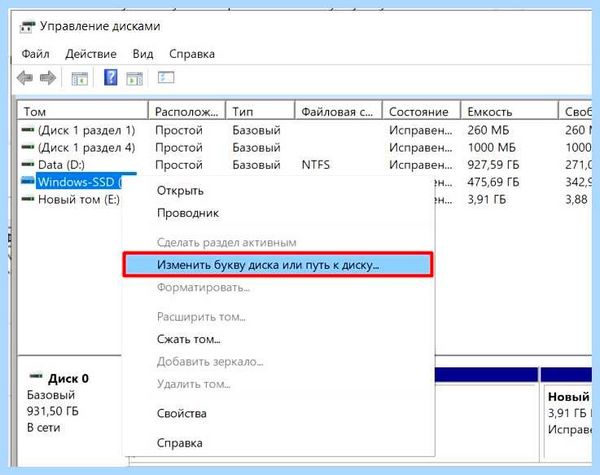This screenshot has height=475, width=600.
Task: Click the blue Help question-mark icon
Action: click(111, 77)
